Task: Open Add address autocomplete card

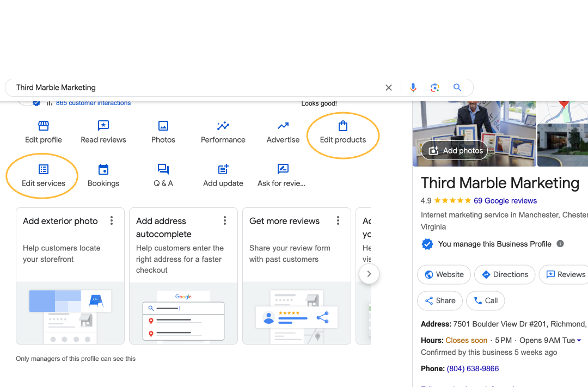Action: [x=183, y=276]
